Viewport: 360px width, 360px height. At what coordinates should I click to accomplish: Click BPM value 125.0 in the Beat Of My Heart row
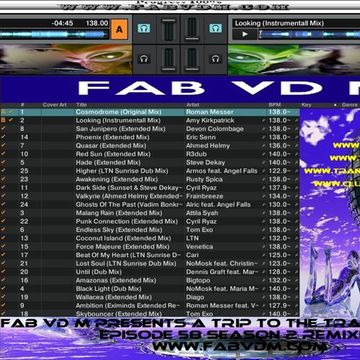coord(278,255)
